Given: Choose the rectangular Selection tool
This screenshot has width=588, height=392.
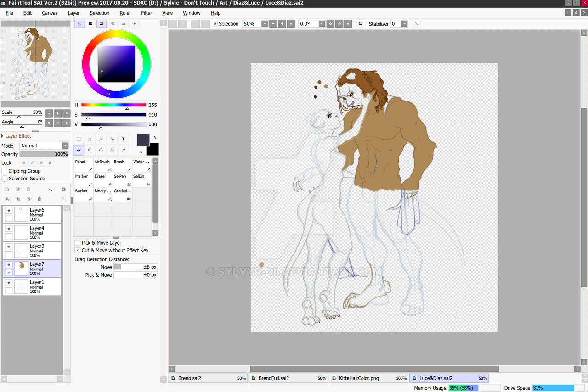Looking at the screenshot, I should (79, 139).
